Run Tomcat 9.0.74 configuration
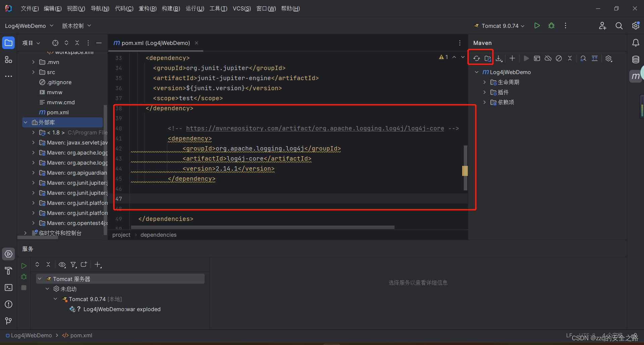 (537, 25)
